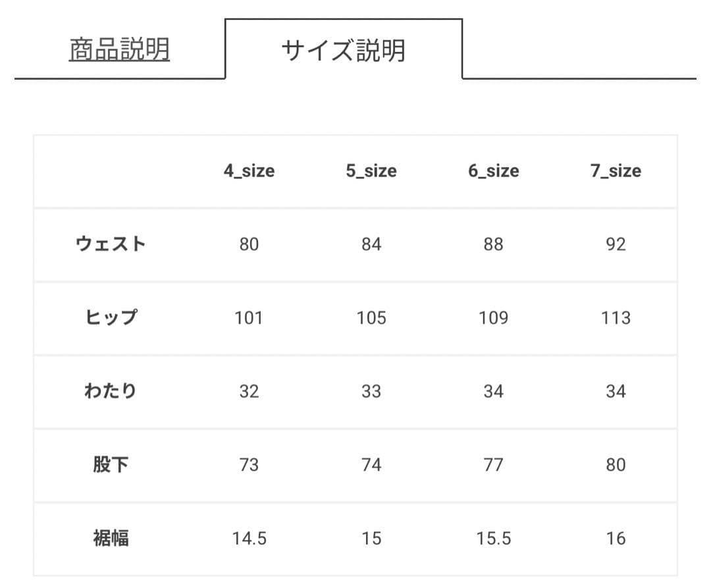
Task: Select the 6_size column header
Action: [x=494, y=171]
